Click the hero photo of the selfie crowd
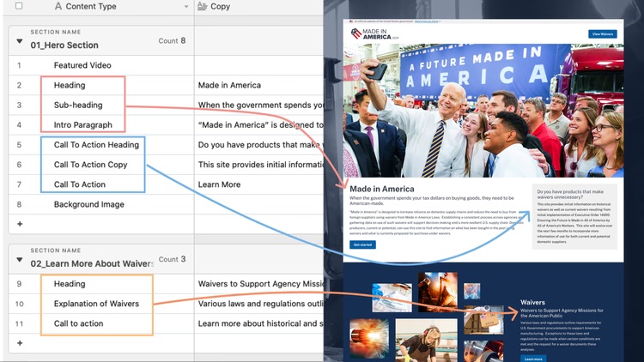This screenshot has width=644, height=362. 483,111
